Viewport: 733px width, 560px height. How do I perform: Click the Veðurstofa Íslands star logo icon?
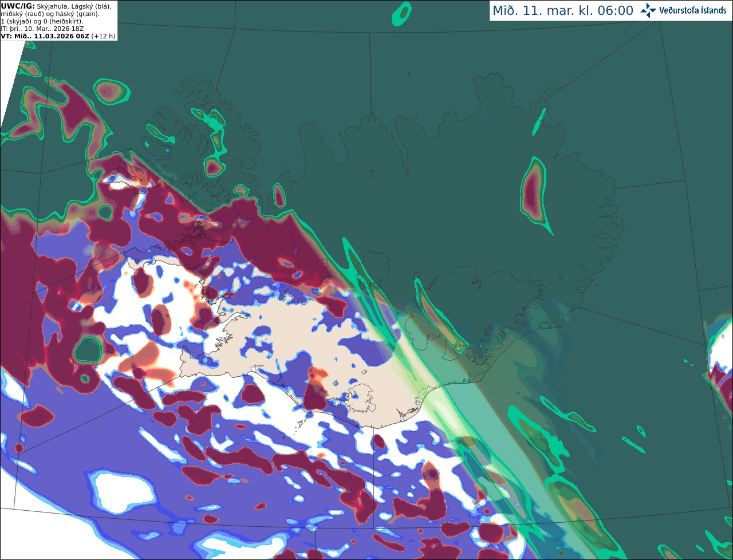(x=648, y=10)
